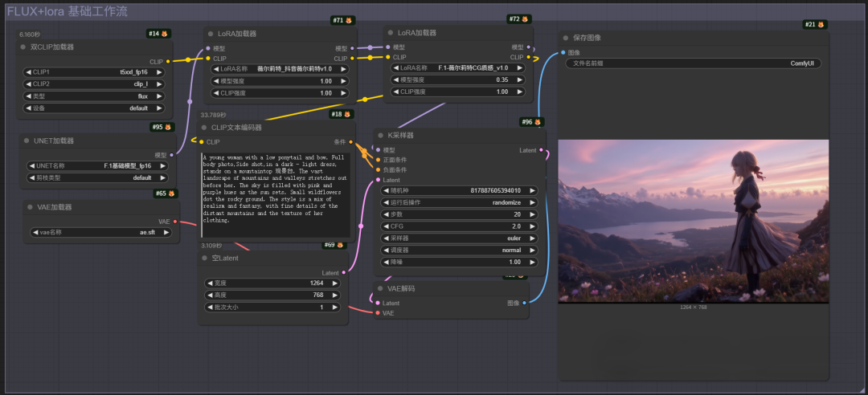Collapse the LoRA加载器 node with badge #71
Viewport: 868px width, 395px height.
click(211, 34)
